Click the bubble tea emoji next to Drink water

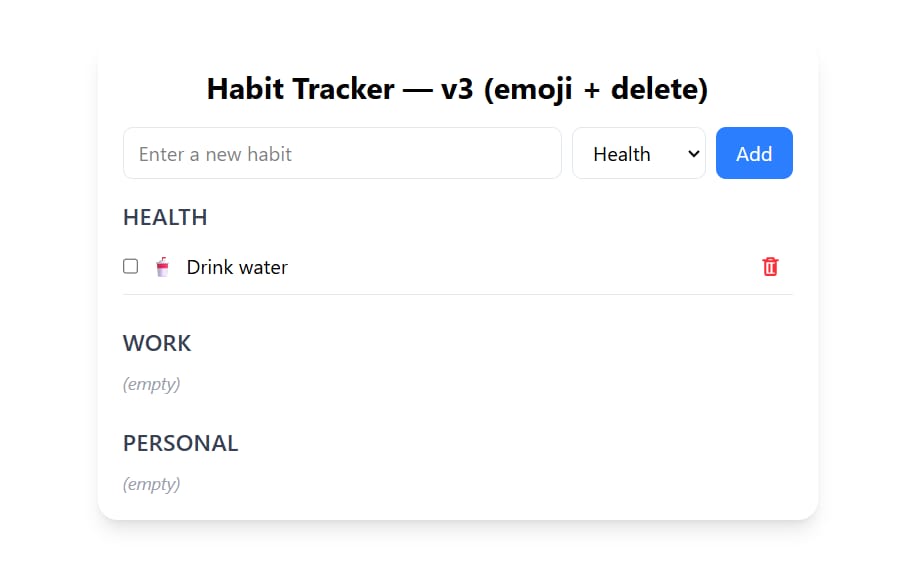162,266
